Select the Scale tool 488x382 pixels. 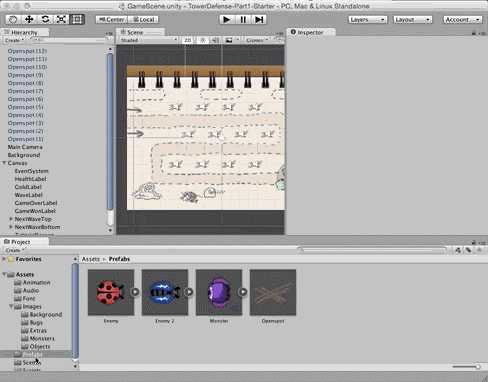coord(61,19)
